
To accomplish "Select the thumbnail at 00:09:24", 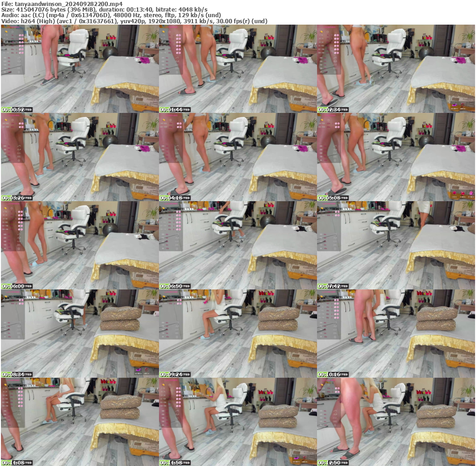I will point(238,334).
